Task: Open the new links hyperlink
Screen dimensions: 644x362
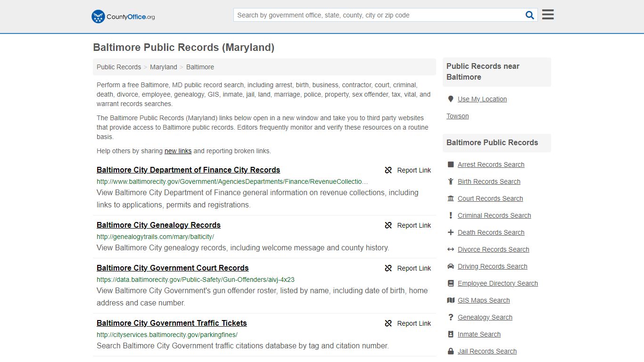Action: click(x=178, y=151)
